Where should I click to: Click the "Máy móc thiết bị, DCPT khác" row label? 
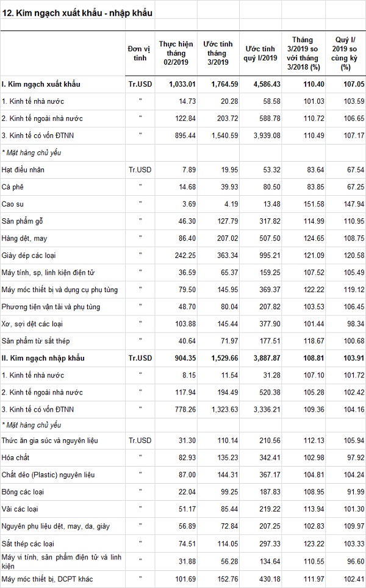click(x=47, y=579)
